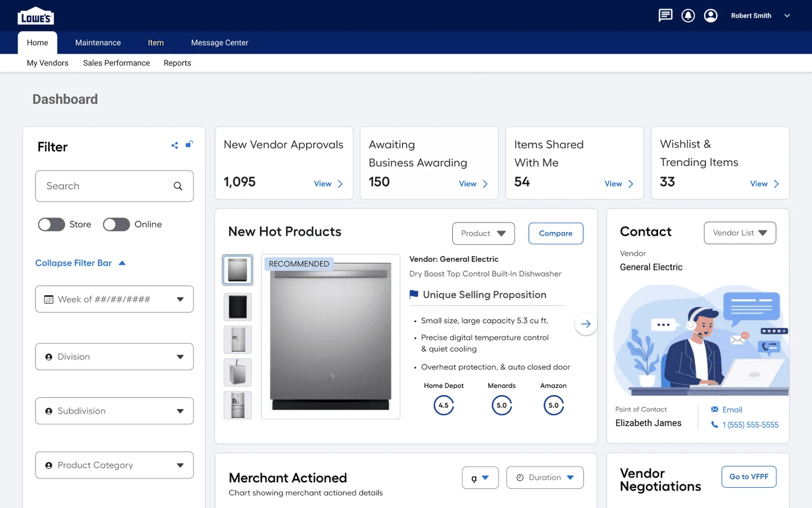This screenshot has width=812, height=508.
Task: Open the Vendor List dropdown
Action: (740, 233)
